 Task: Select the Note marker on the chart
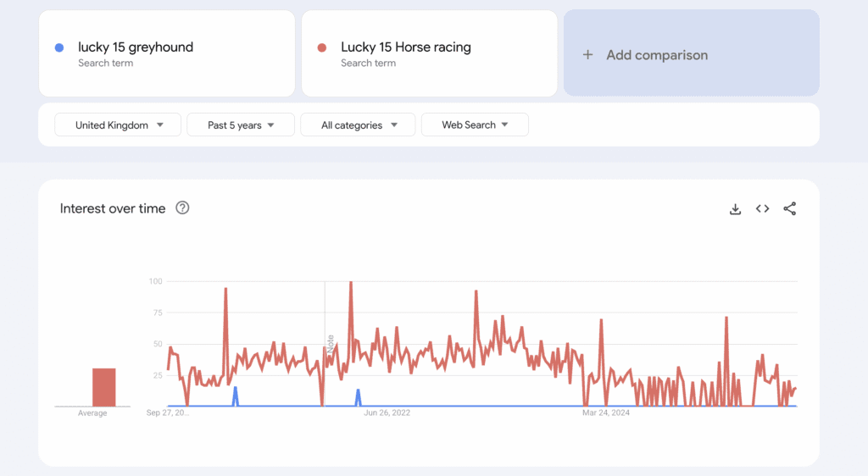point(330,344)
